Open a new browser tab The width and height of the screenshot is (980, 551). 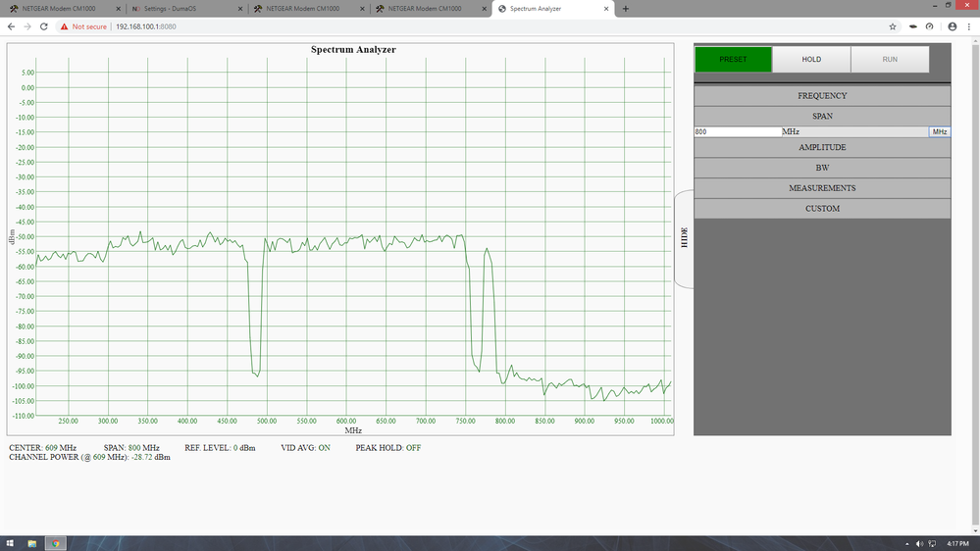tap(626, 9)
